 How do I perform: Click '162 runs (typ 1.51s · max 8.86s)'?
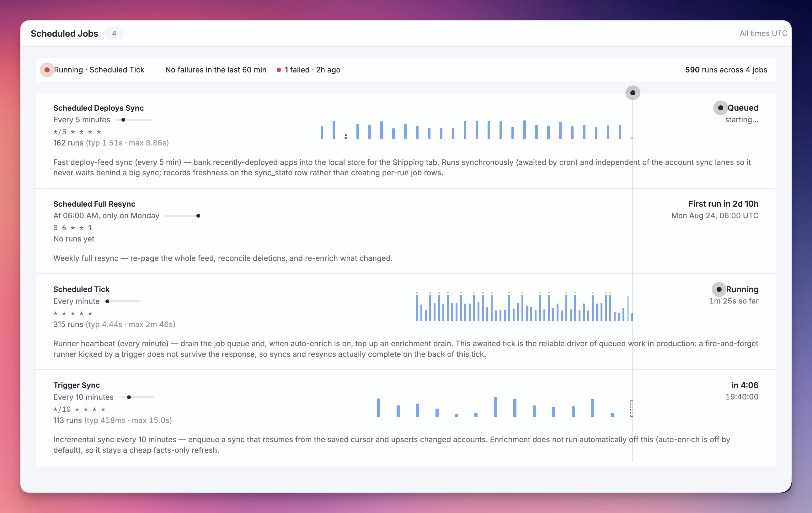coord(111,143)
